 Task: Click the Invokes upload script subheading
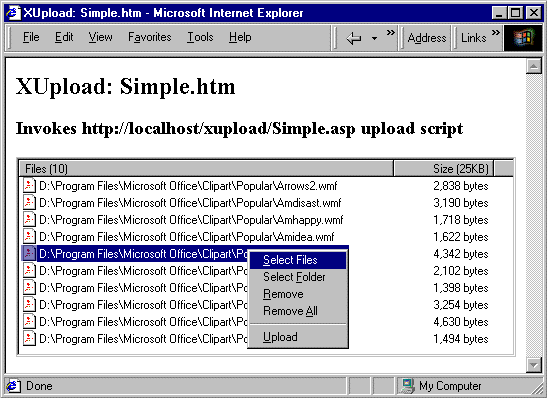[x=239, y=128]
